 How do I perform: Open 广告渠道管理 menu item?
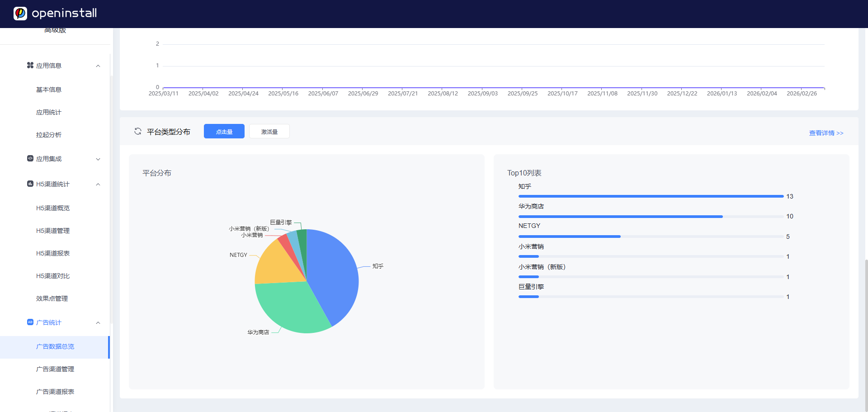click(x=55, y=369)
